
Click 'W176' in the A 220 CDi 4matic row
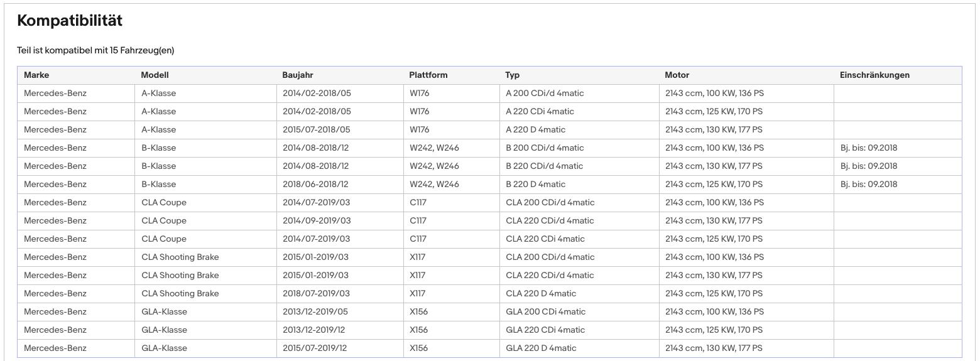pos(420,112)
